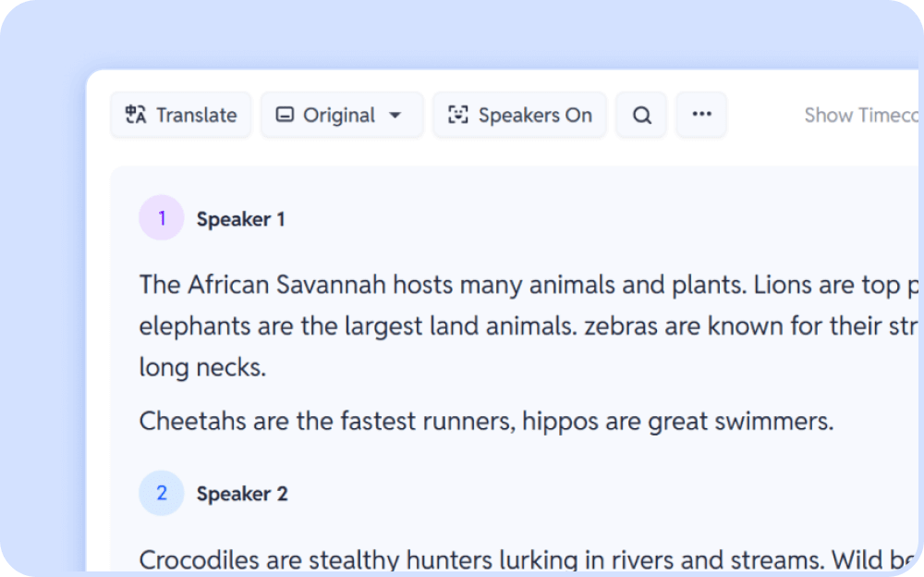The height and width of the screenshot is (577, 924).
Task: Expand the Original dropdown arrow
Action: 395,116
